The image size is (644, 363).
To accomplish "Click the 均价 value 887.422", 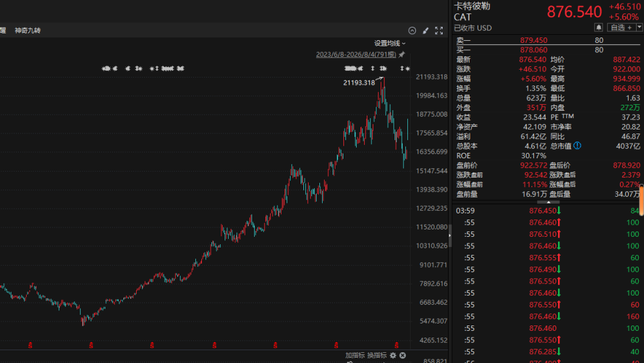I will 627,60.
